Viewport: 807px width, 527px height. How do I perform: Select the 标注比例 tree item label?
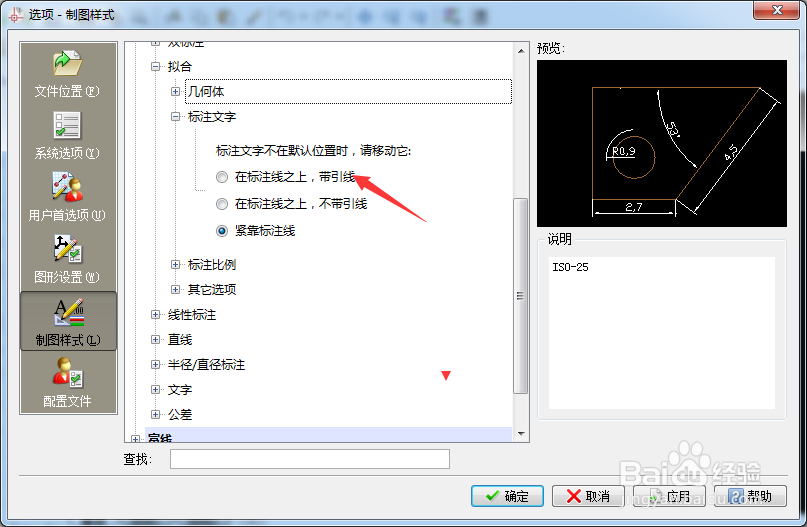point(212,265)
